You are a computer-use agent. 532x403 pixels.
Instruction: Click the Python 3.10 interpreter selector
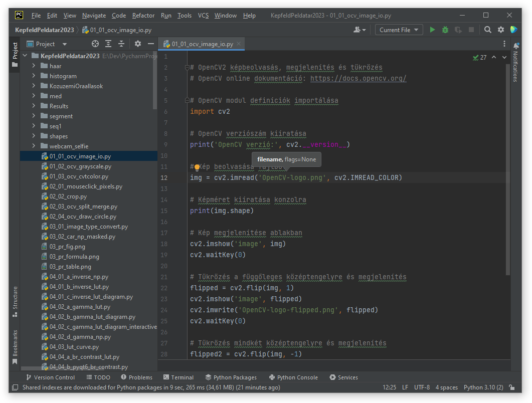[483, 387]
